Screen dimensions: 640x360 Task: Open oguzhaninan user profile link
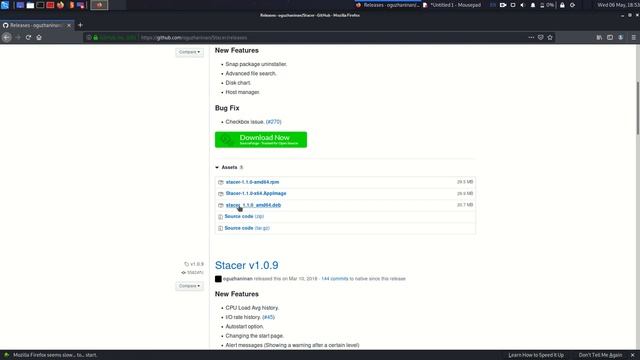coord(238,279)
